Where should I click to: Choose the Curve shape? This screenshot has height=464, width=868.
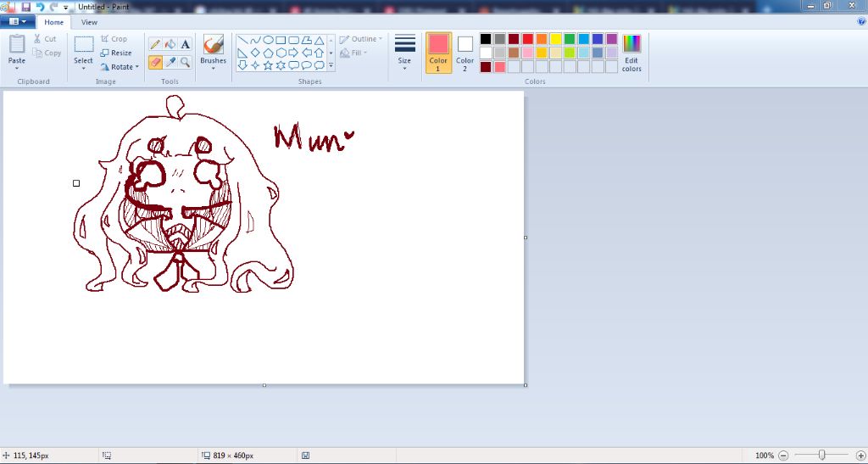pos(255,41)
